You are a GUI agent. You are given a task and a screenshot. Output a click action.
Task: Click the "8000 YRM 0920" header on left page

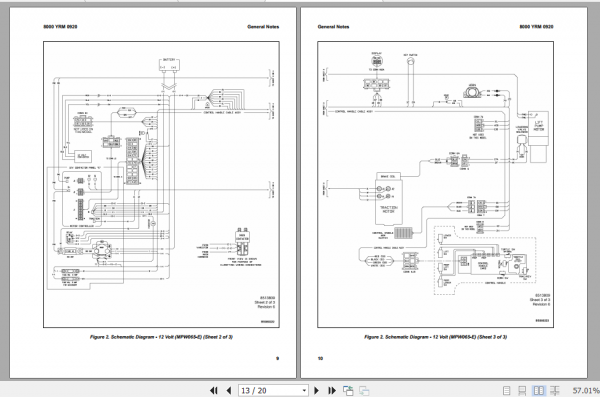(60, 27)
